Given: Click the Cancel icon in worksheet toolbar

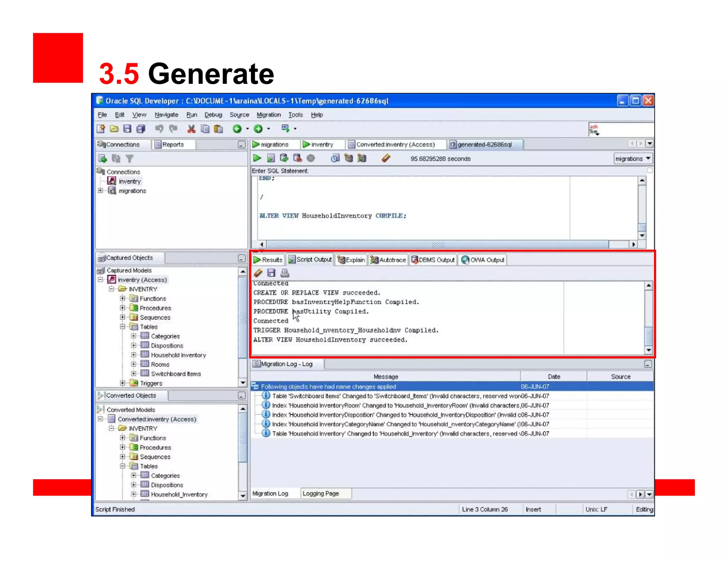Looking at the screenshot, I should (x=311, y=158).
